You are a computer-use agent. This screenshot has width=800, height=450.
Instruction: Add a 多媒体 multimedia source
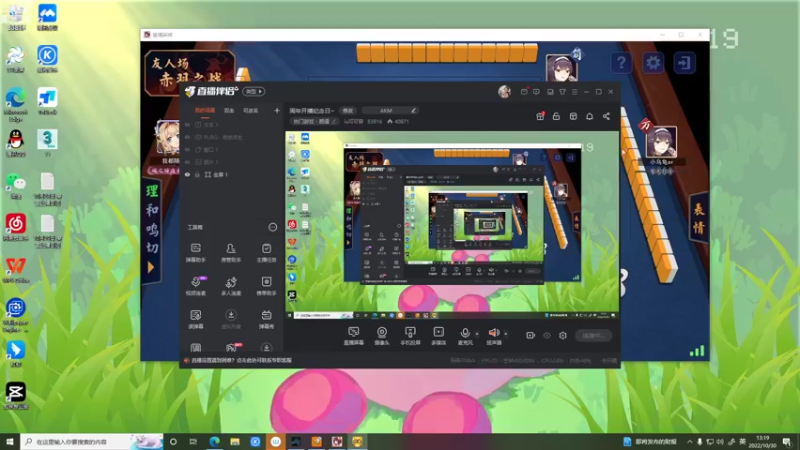(438, 336)
